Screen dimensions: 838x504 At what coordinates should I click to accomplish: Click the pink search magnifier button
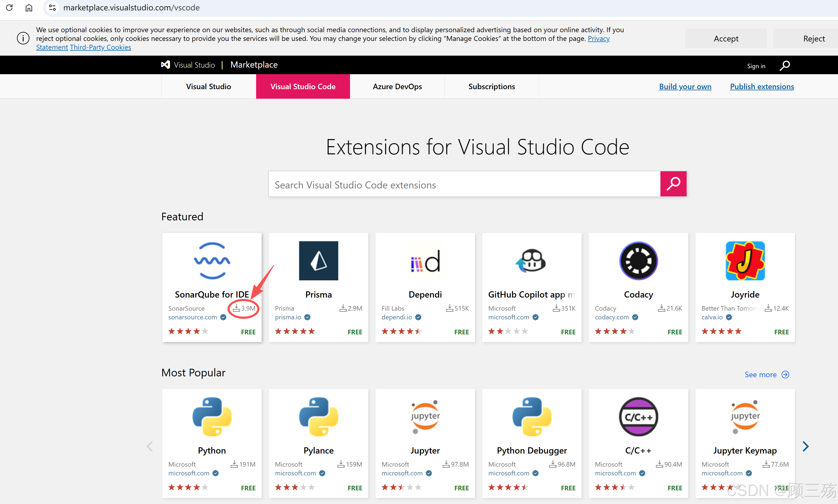[x=673, y=184]
